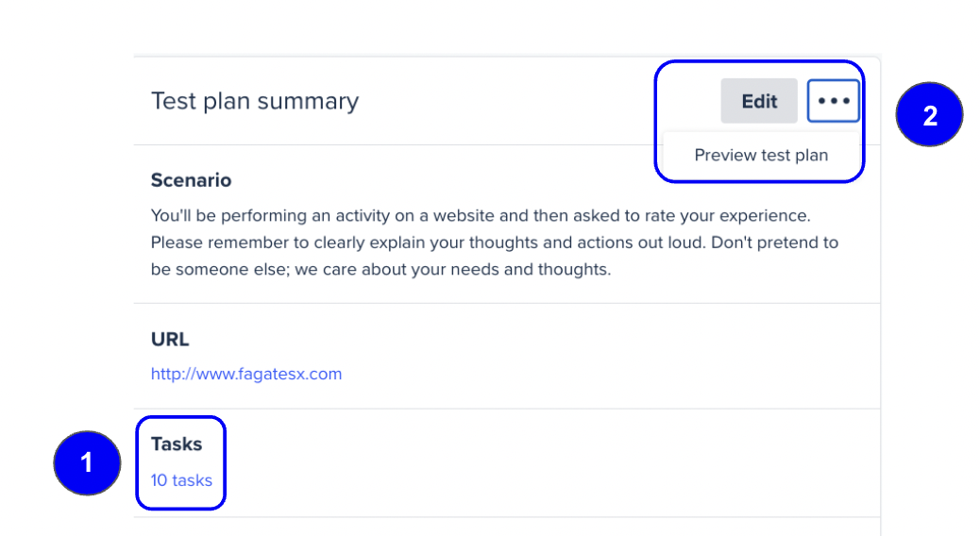Click the word "thoughts." ending the scenario
This screenshot has height=536, width=980.
574,269
